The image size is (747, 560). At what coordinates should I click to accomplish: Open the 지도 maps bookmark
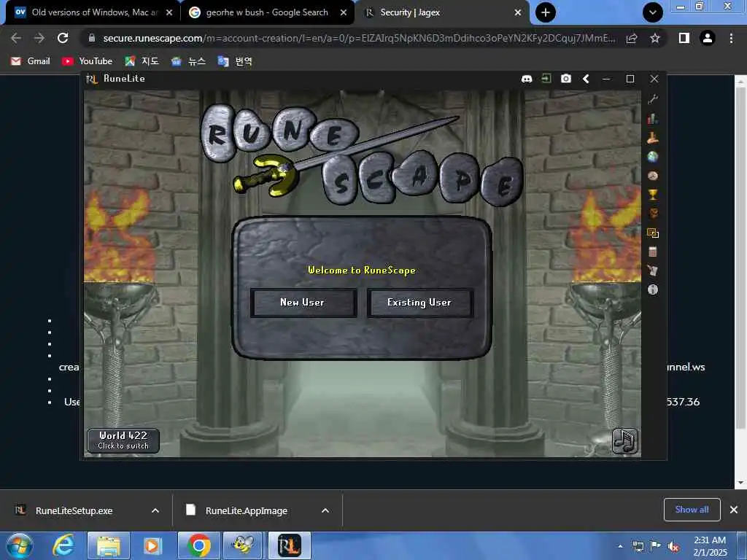pyautogui.click(x=142, y=61)
